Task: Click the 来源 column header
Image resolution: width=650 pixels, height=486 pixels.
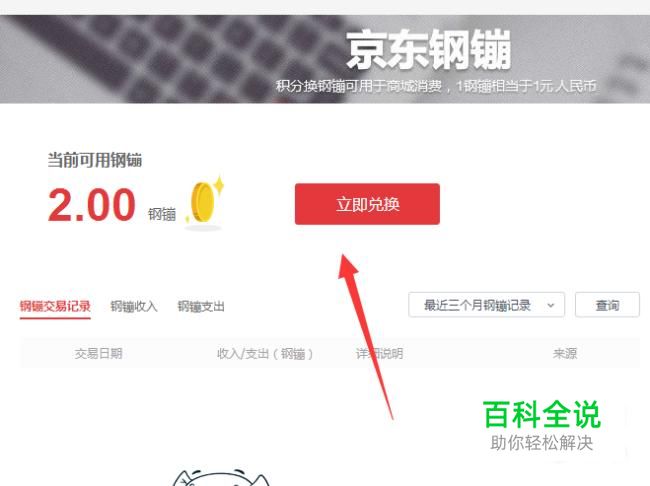Action: (565, 353)
